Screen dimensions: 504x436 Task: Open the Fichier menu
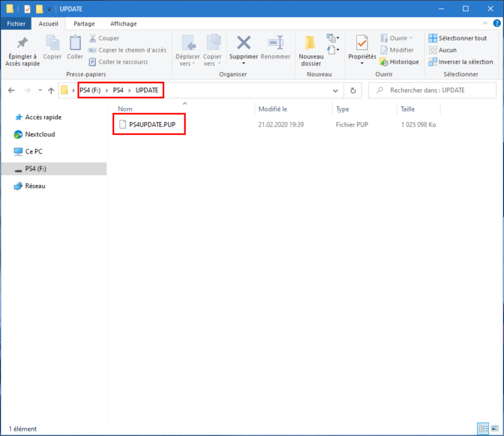tap(15, 24)
